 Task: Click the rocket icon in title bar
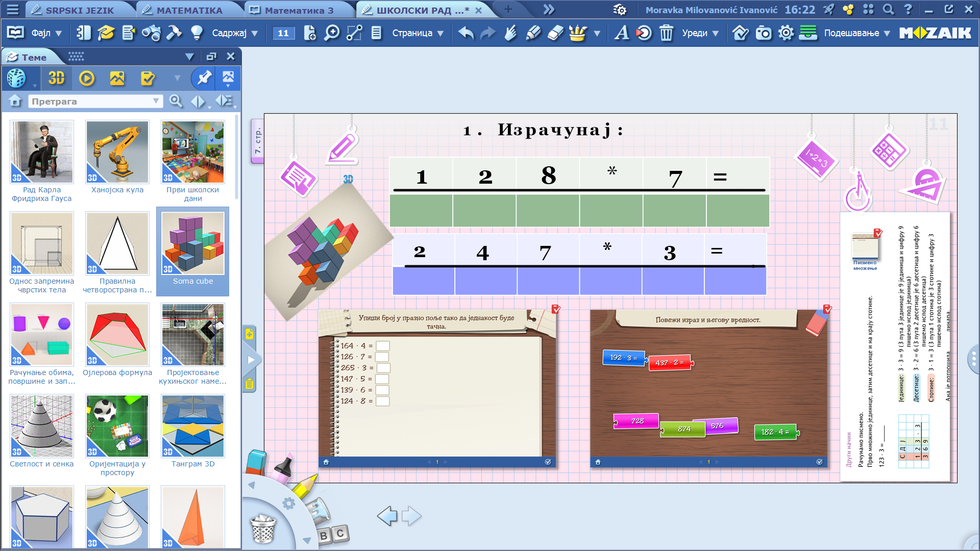828,10
